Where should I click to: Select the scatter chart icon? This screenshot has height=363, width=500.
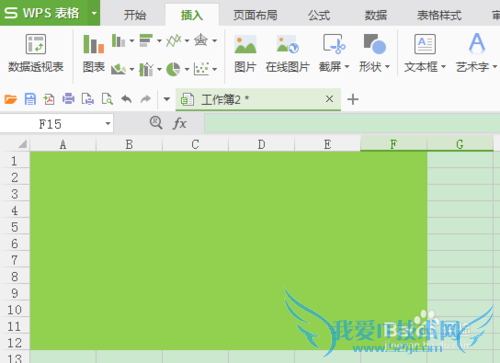201,69
